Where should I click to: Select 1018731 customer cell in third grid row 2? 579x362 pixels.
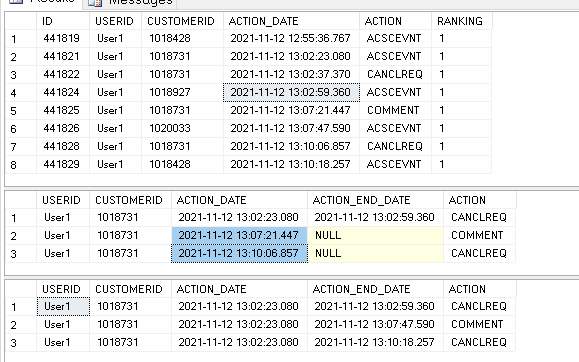click(130, 324)
